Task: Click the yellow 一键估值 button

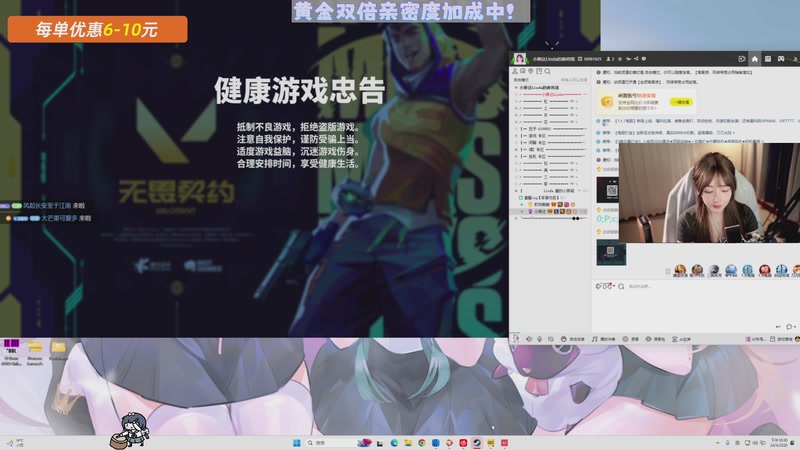Action: (681, 102)
